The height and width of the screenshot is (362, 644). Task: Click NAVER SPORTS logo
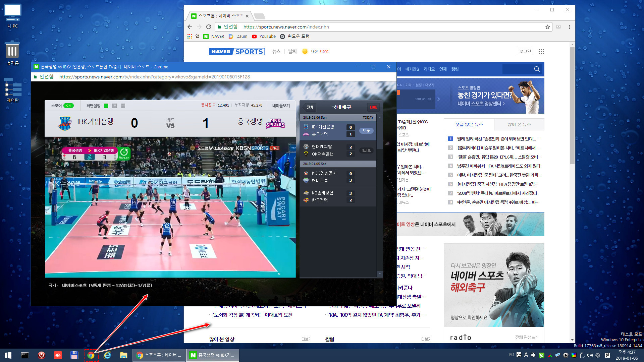(237, 52)
